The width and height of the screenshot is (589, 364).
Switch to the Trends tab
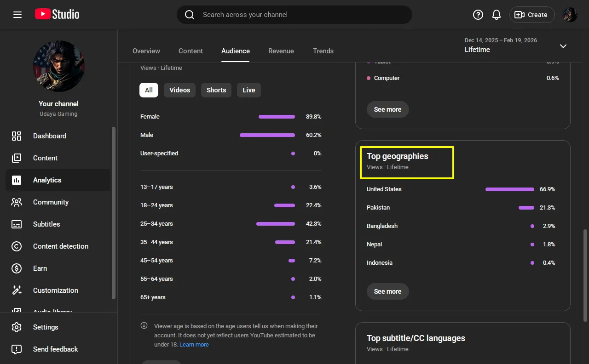pos(323,51)
